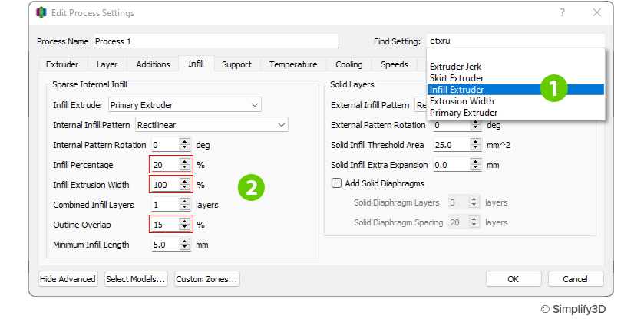The width and height of the screenshot is (644, 319).
Task: Click the Simplify3D app icon in title bar
Action: tap(42, 13)
